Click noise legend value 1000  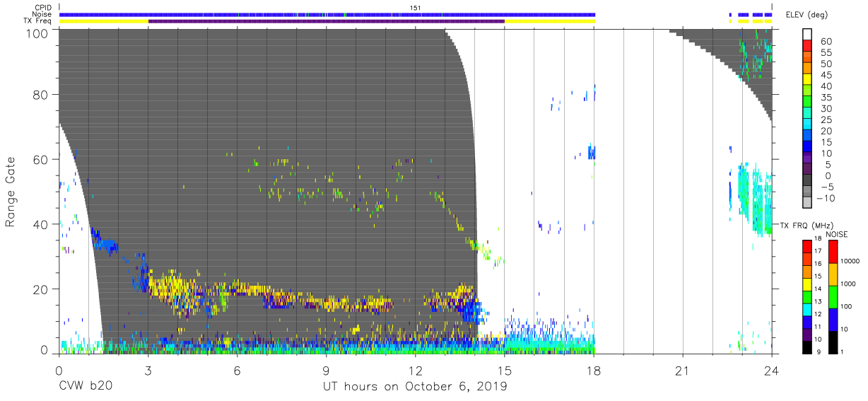coord(850,284)
